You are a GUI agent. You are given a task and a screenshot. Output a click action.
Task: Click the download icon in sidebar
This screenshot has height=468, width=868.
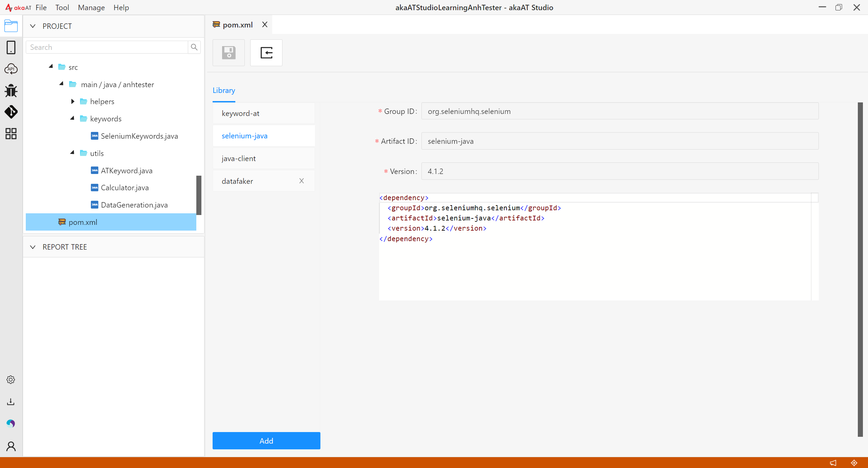(x=11, y=402)
